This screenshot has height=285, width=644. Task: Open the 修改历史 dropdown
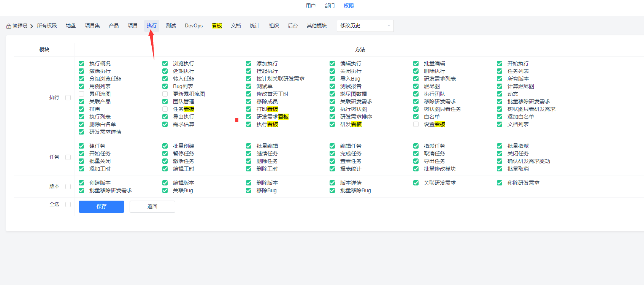click(365, 26)
